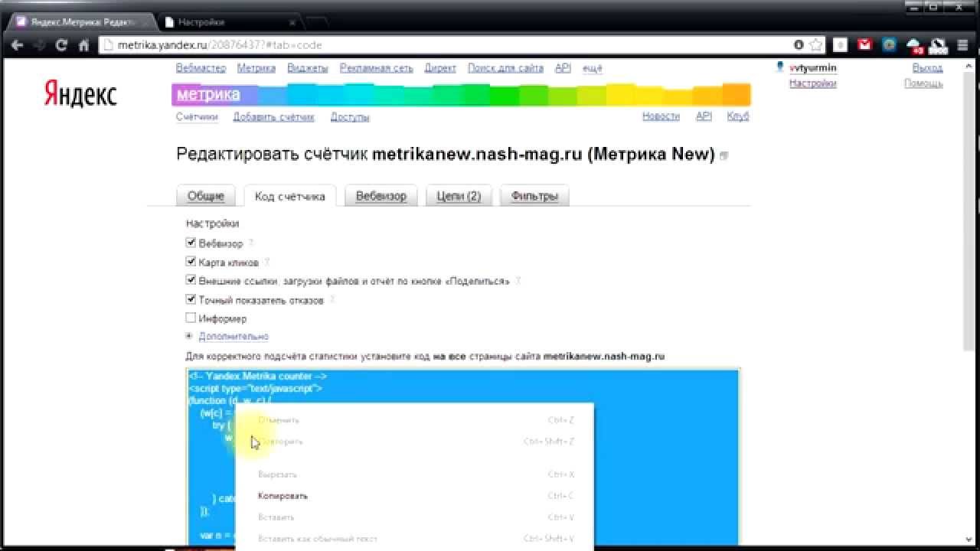The image size is (980, 551).
Task: Open the ещё dropdown in top navigation
Action: tap(592, 68)
